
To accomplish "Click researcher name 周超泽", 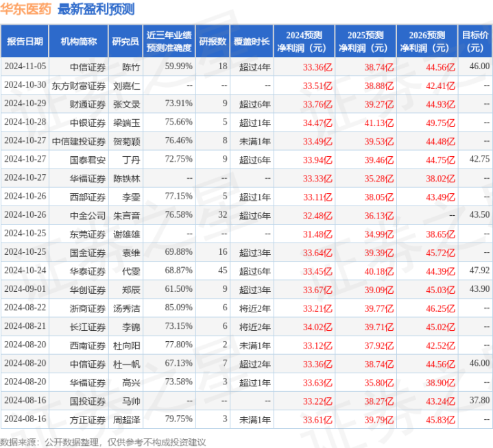I will [x=127, y=419].
